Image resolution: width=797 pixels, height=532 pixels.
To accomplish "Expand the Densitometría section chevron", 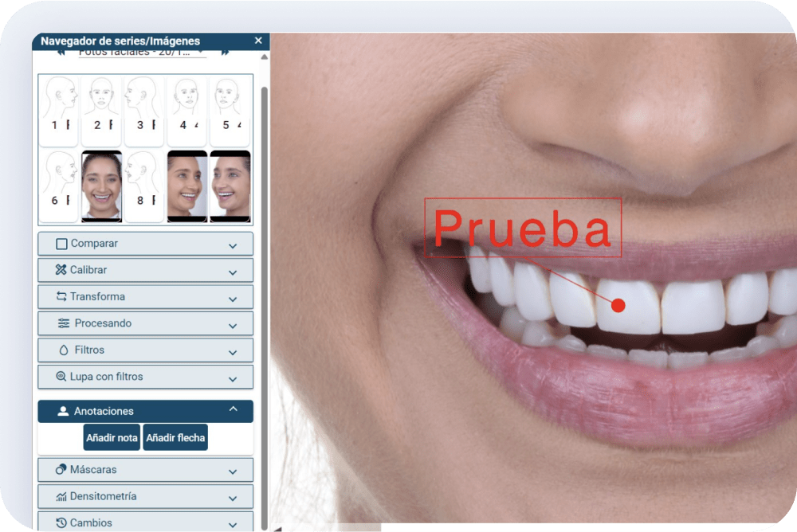I will [233, 499].
